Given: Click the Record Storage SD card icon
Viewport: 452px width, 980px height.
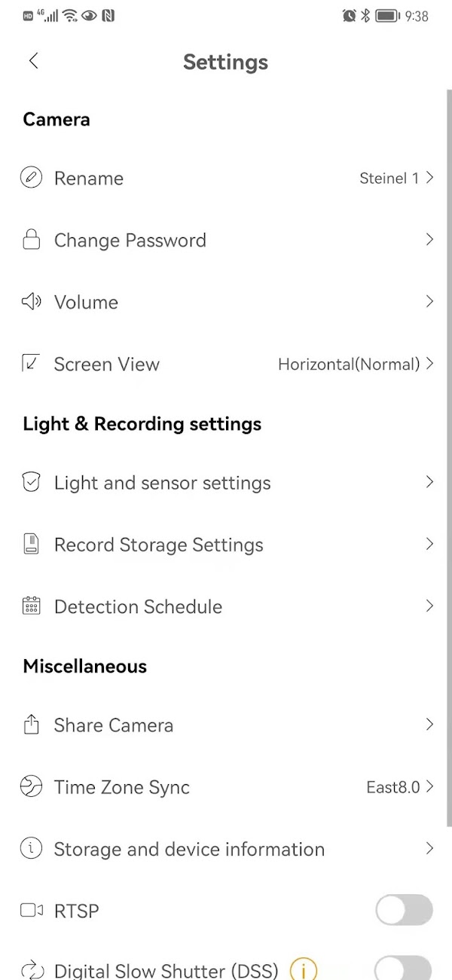Looking at the screenshot, I should point(31,545).
